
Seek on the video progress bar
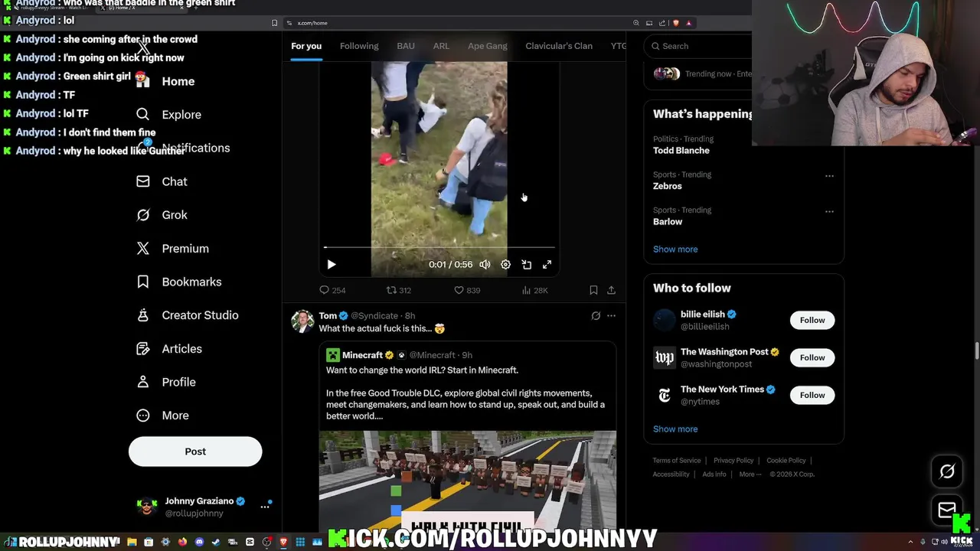point(439,247)
